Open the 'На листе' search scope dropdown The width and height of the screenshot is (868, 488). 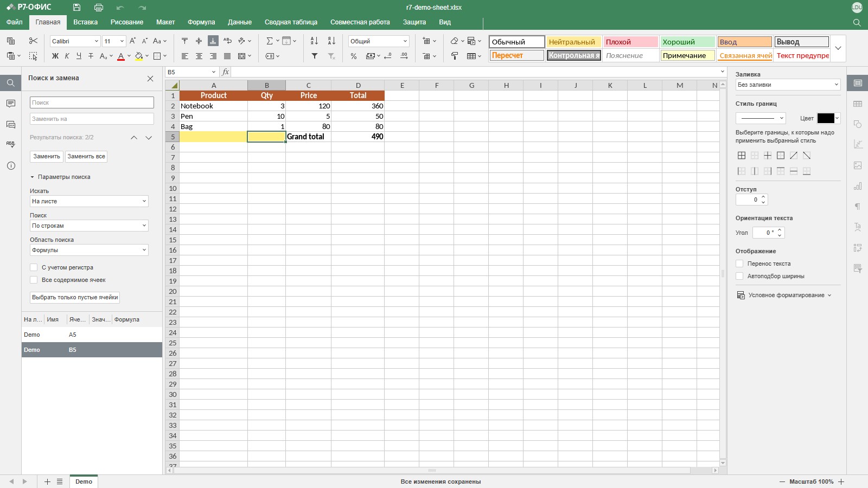(89, 201)
